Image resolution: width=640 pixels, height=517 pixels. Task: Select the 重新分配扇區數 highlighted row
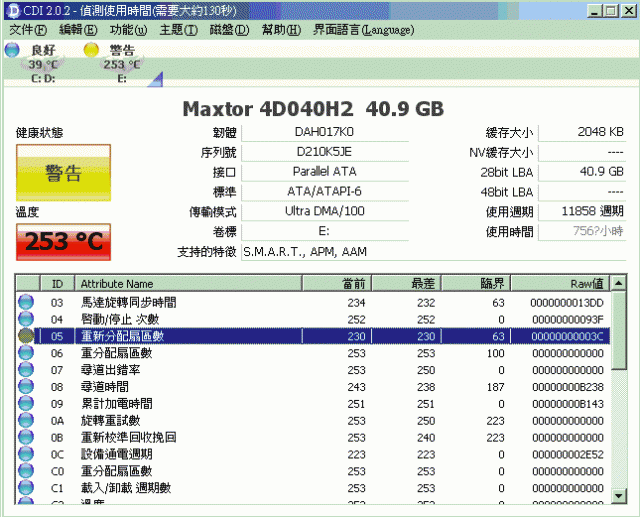click(x=313, y=336)
